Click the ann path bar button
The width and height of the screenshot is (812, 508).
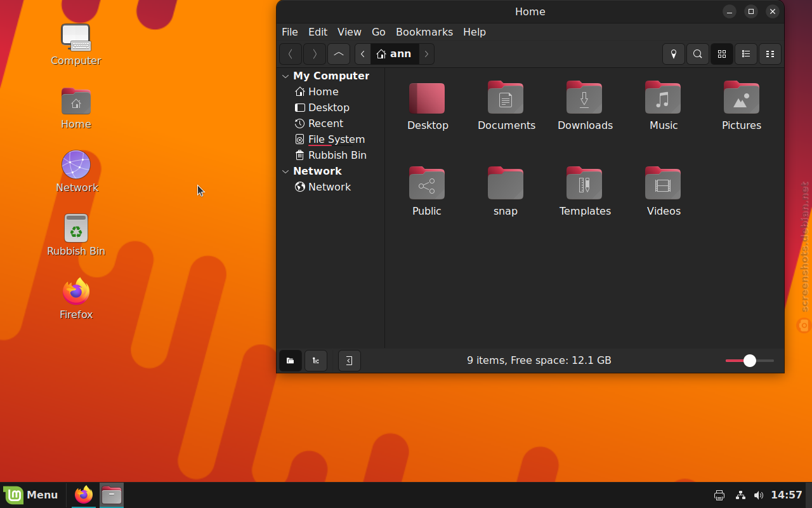click(x=395, y=54)
